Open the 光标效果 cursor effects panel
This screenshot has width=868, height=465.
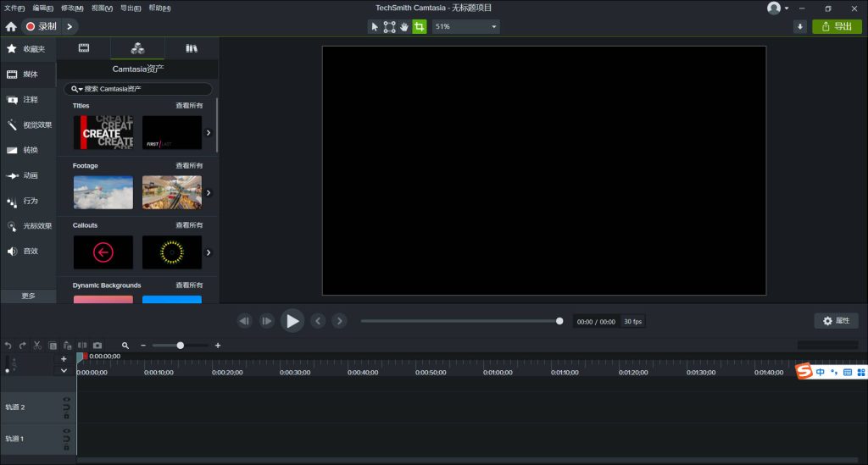click(28, 226)
